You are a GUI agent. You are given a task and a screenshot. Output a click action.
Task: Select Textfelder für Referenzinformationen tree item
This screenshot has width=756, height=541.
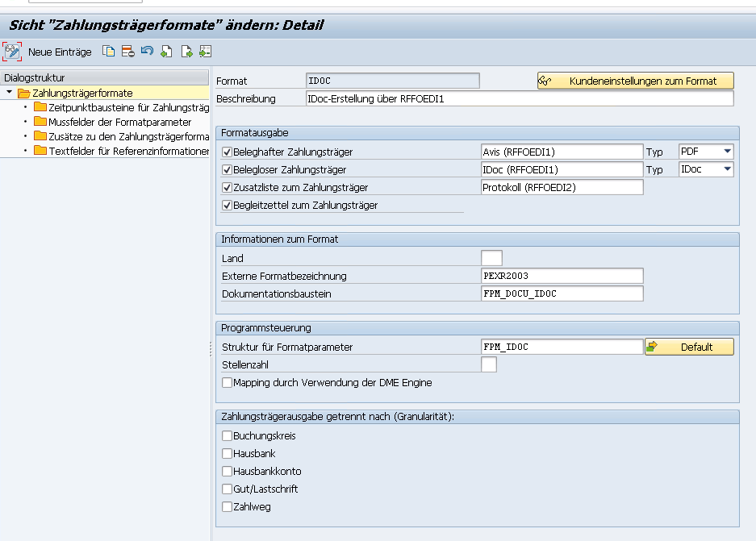[129, 151]
